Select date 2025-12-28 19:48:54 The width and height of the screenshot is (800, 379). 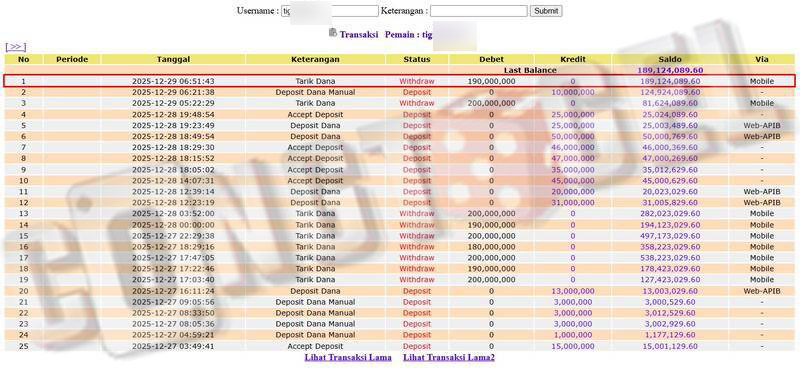pos(173,114)
